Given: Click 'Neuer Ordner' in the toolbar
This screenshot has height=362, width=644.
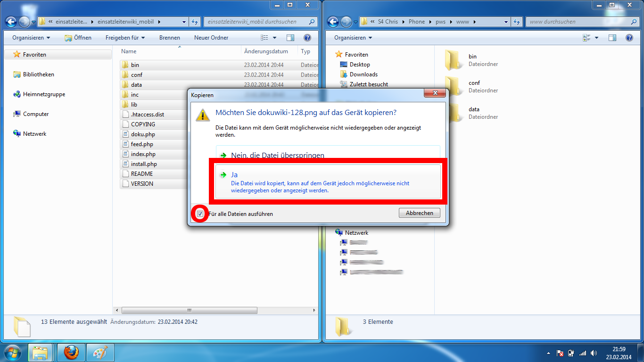Looking at the screenshot, I should click(211, 38).
